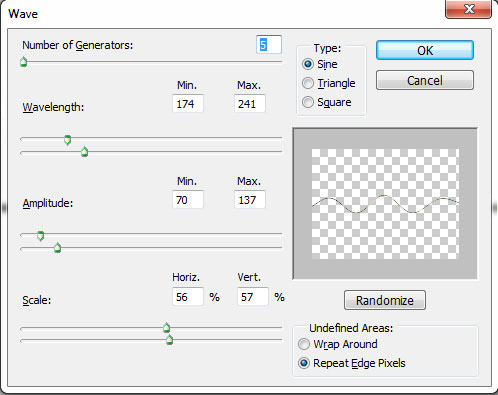Image resolution: width=498 pixels, height=395 pixels.
Task: Click the Scale Vert. percentage field
Action: tap(253, 297)
